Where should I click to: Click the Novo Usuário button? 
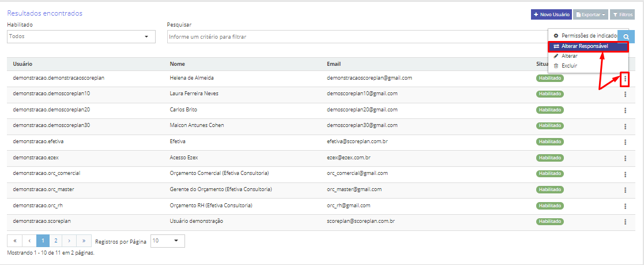click(x=551, y=14)
